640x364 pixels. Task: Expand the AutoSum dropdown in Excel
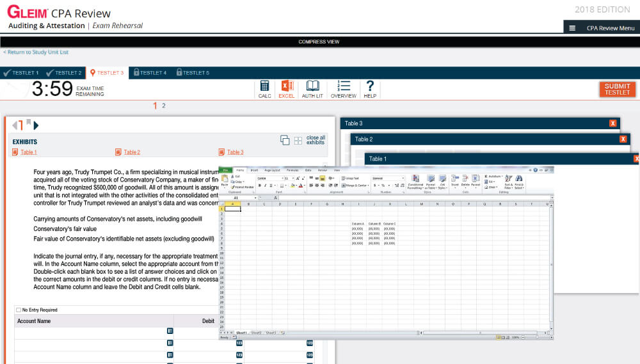(x=502, y=177)
